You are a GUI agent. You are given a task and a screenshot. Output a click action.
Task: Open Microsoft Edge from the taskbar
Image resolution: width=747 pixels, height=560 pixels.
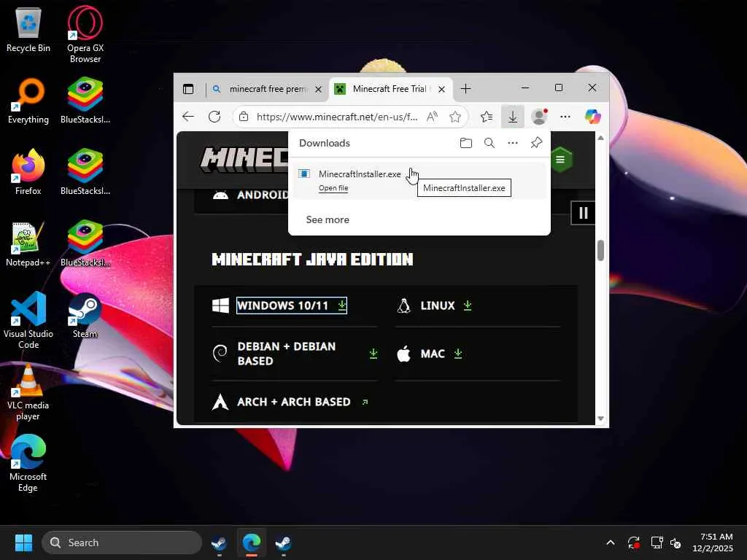pyautogui.click(x=252, y=542)
